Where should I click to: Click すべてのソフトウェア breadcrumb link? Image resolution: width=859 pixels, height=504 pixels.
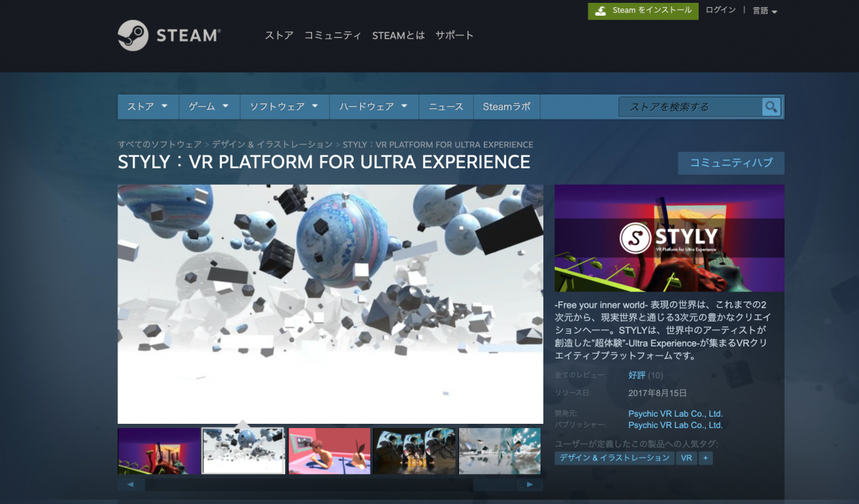click(160, 145)
